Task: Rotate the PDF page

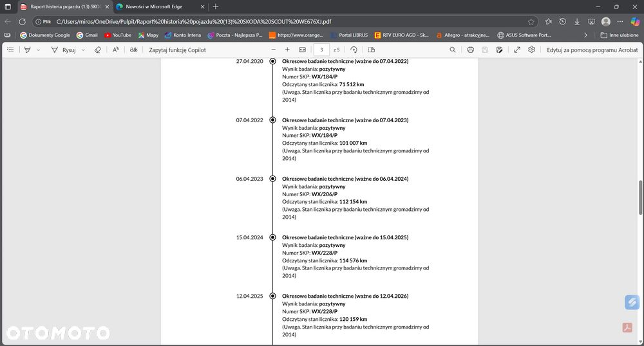Action: click(x=354, y=50)
